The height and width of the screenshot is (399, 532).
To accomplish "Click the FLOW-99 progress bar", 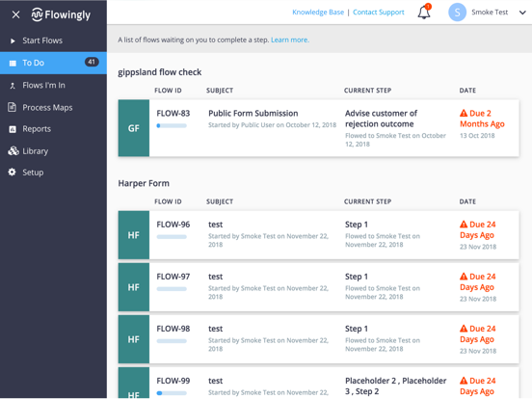I will [172, 393].
